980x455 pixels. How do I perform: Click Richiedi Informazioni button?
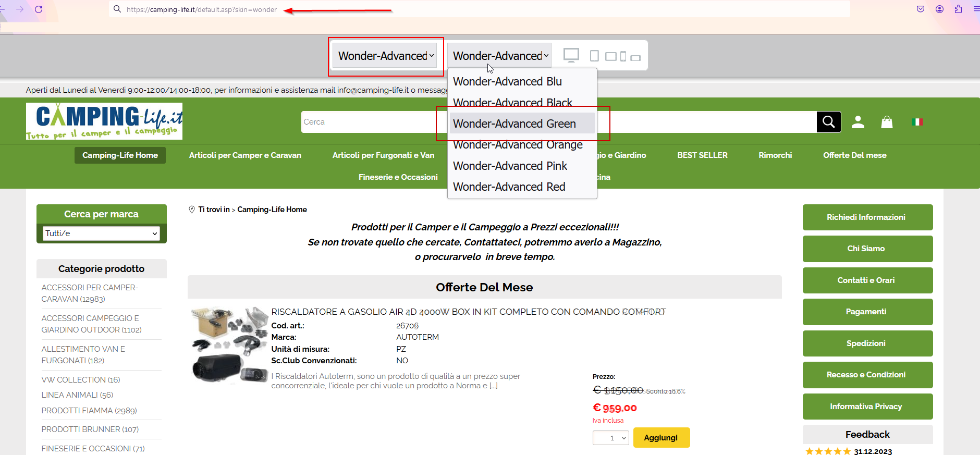click(x=867, y=217)
